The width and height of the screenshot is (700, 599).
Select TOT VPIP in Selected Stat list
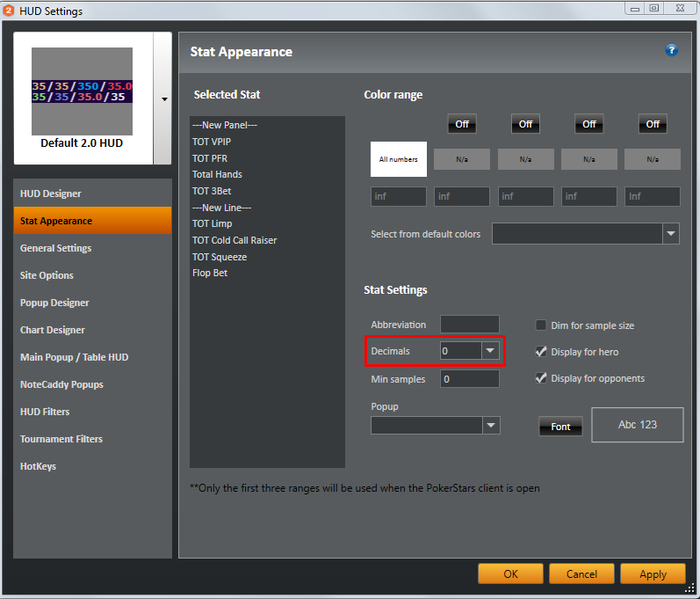[212, 142]
